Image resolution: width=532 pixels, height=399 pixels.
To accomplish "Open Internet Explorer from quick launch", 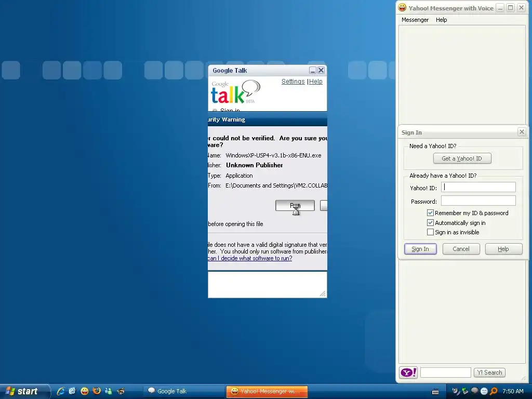I will 61,391.
